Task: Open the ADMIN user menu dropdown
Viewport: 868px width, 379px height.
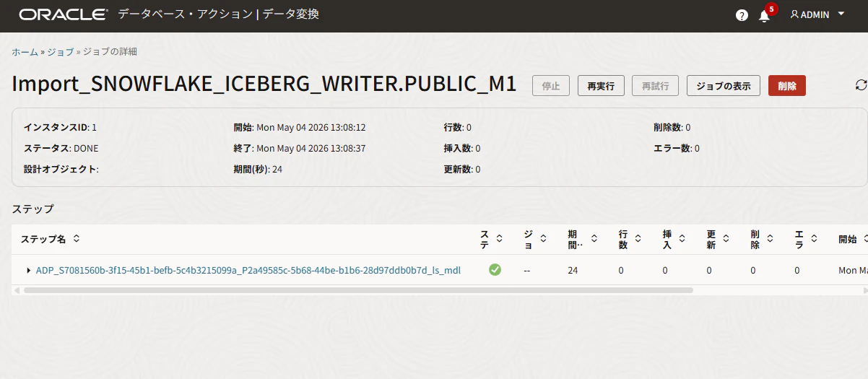Action: click(x=817, y=14)
